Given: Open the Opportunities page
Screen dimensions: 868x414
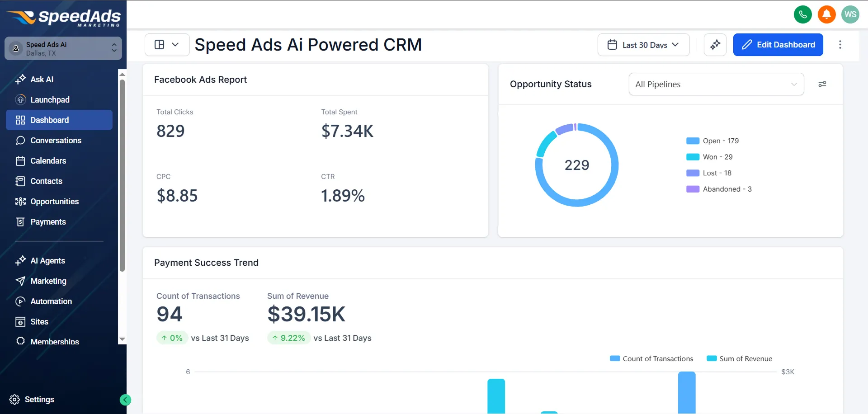Looking at the screenshot, I should 59,202.
